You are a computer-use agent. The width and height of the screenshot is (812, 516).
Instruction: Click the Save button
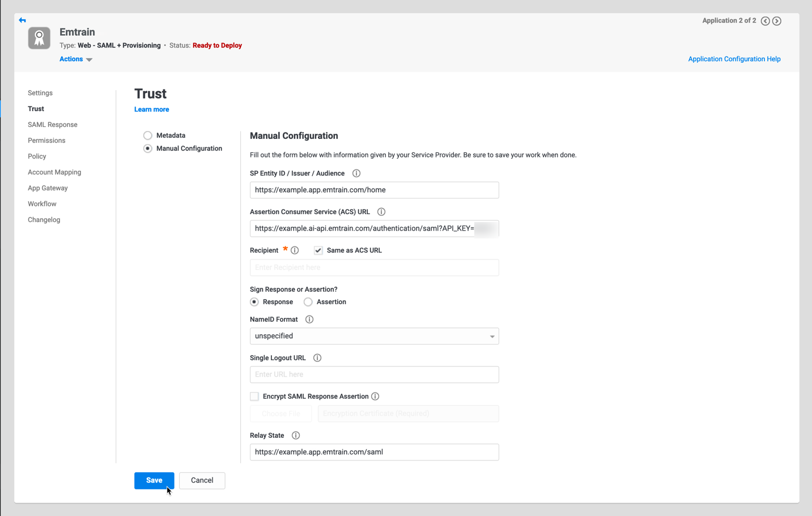point(154,480)
